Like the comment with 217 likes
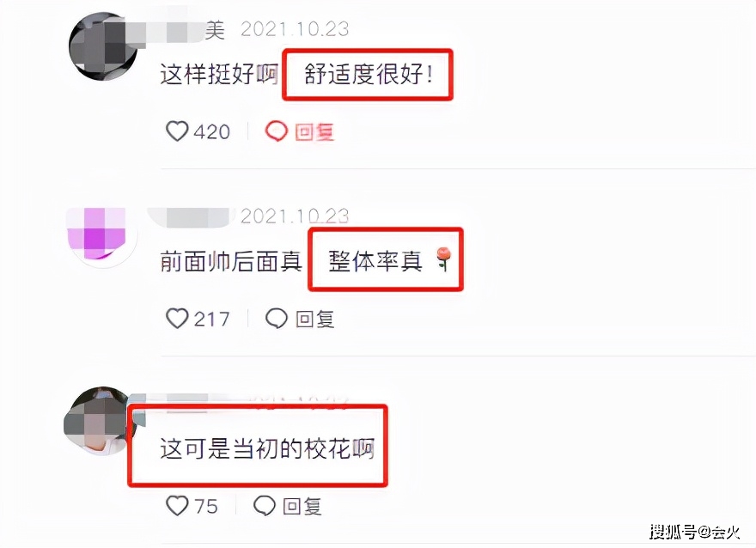756x548 pixels. (x=177, y=318)
